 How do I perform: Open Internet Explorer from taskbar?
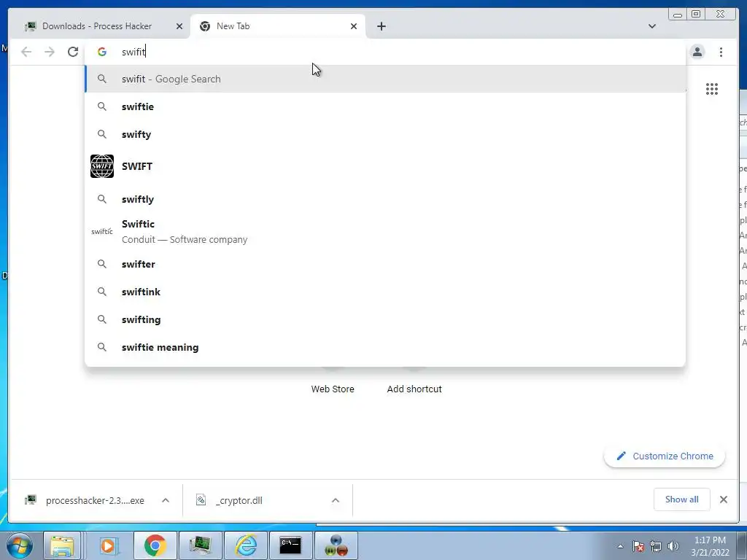[x=246, y=545]
